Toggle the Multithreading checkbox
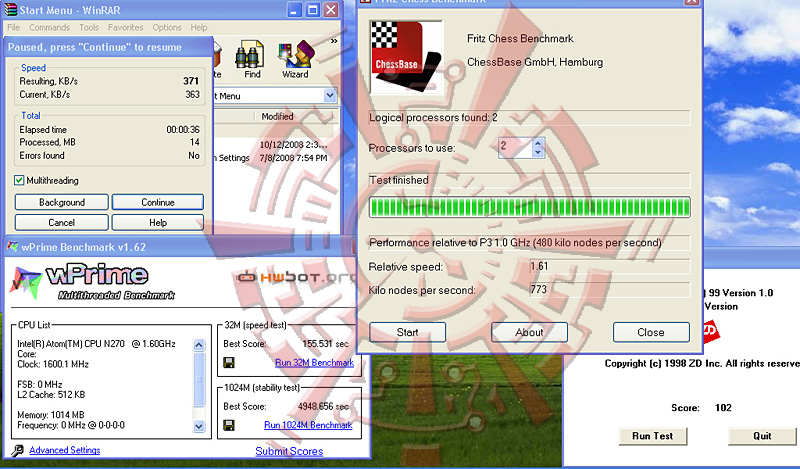Viewport: 800px width, 469px height. tap(19, 180)
